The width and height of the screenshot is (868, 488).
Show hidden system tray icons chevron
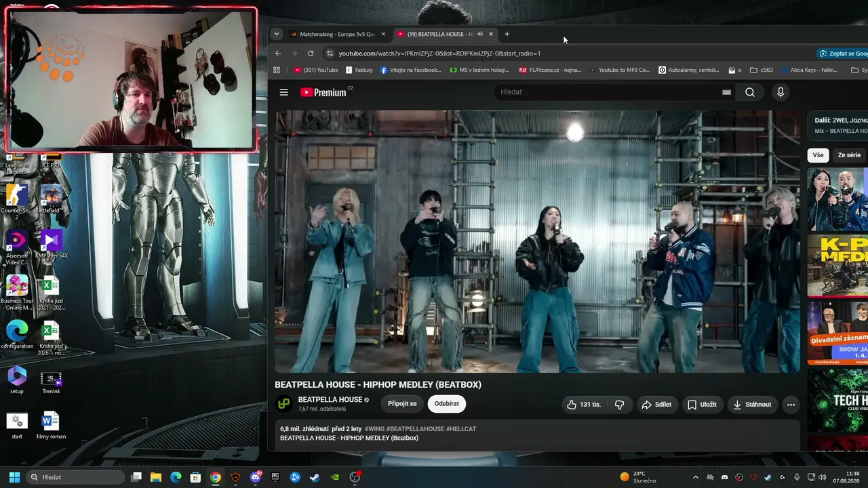point(695,477)
